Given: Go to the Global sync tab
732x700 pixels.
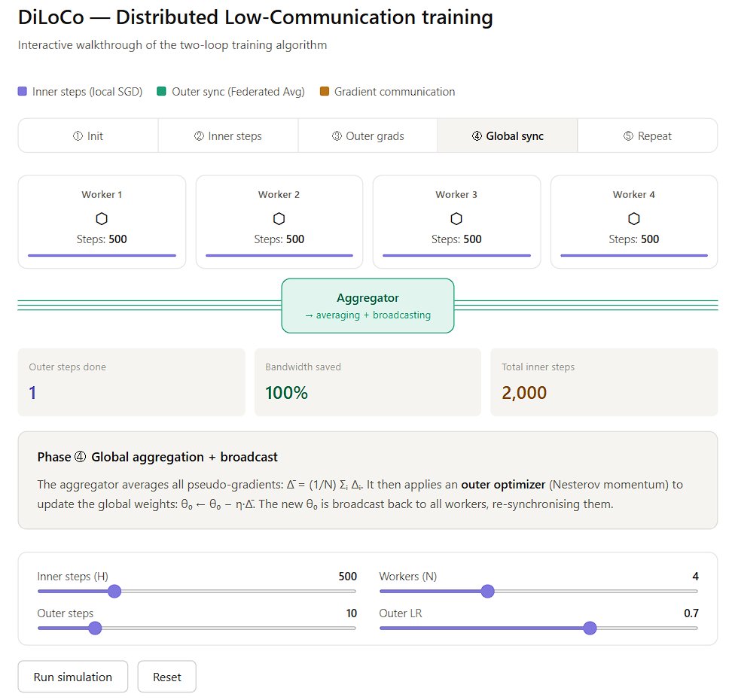Looking at the screenshot, I should click(508, 135).
